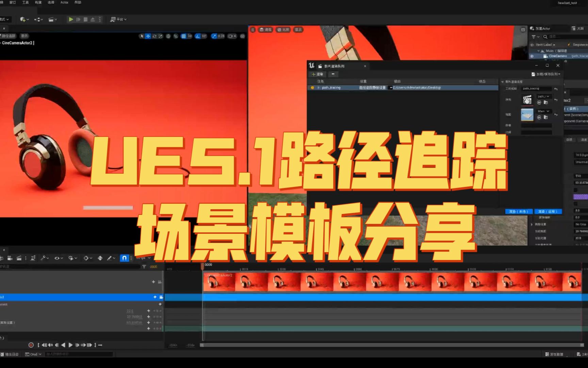Open the Outliner filter dropdown

point(535,37)
